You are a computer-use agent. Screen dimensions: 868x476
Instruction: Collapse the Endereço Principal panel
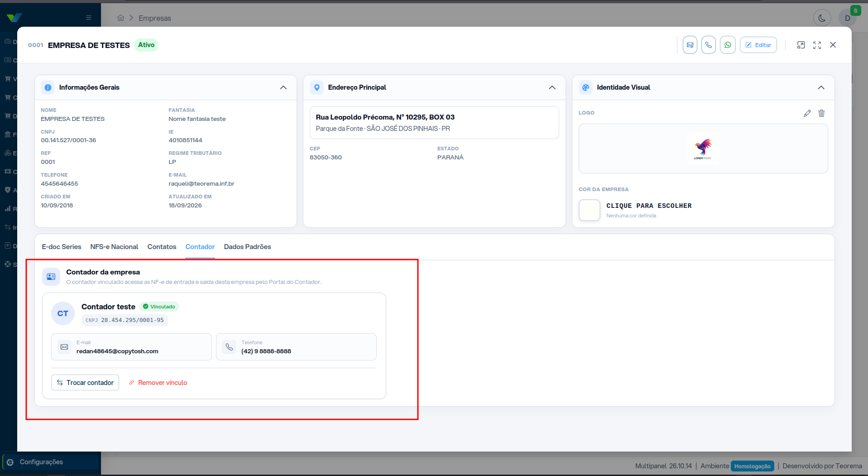[x=552, y=87]
